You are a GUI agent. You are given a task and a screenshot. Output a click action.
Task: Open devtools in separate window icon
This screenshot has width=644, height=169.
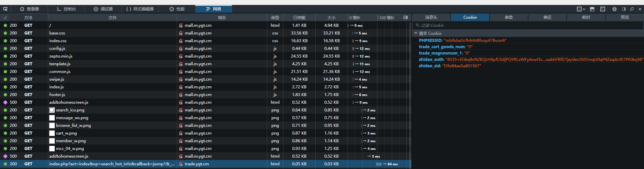click(632, 9)
